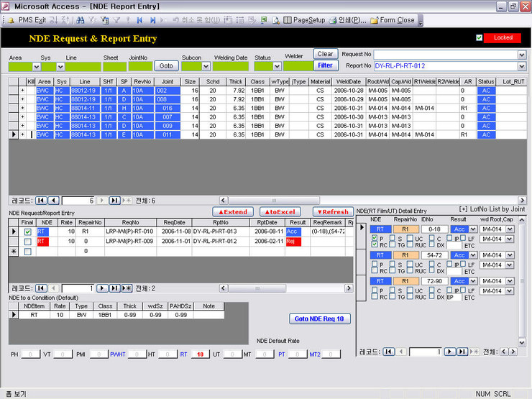The height and width of the screenshot is (399, 532).
Task: Click the IDNo field showing 72-90
Action: [x=435, y=281]
